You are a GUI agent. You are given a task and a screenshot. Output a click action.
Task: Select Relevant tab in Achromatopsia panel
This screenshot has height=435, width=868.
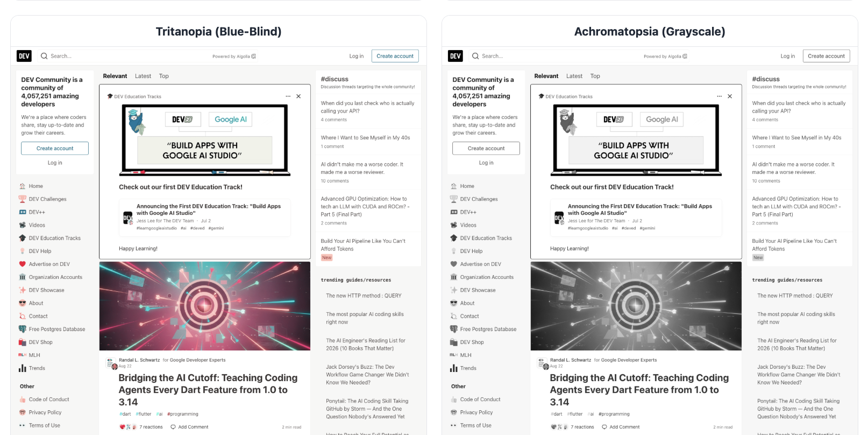pyautogui.click(x=546, y=76)
